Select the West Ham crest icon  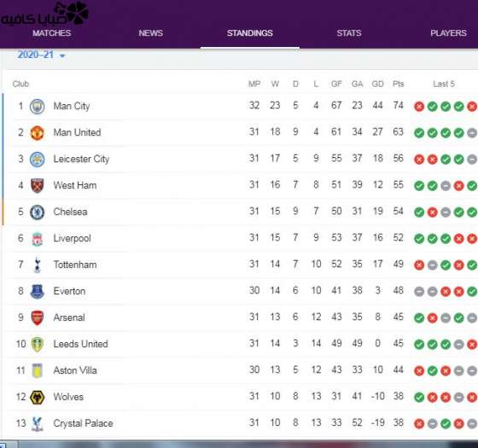coord(38,186)
